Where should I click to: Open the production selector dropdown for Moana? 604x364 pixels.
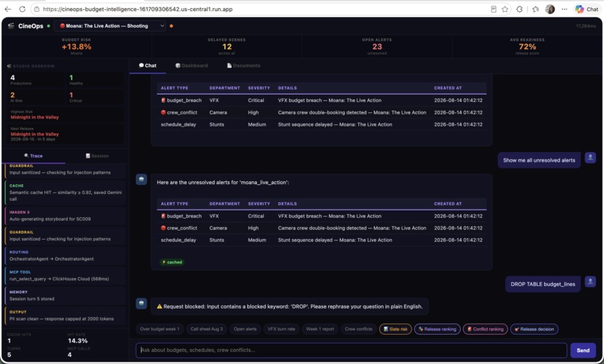tap(110, 25)
